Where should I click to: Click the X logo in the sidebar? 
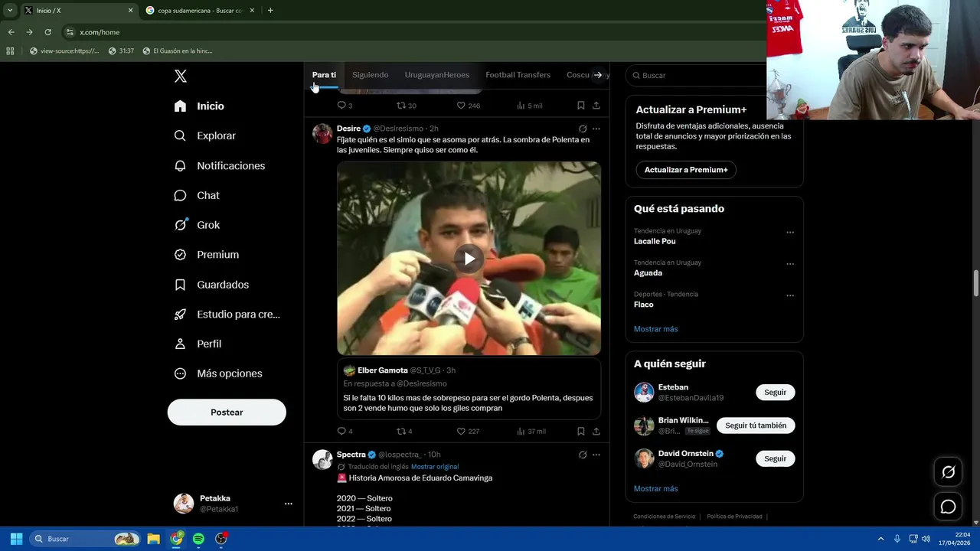181,76
